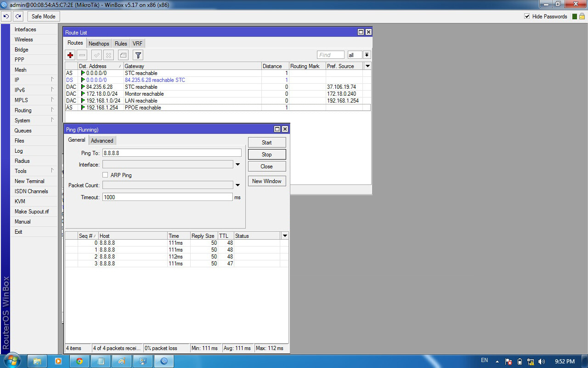
Task: Expand the Interface dropdown in Ping window
Action: (x=237, y=165)
